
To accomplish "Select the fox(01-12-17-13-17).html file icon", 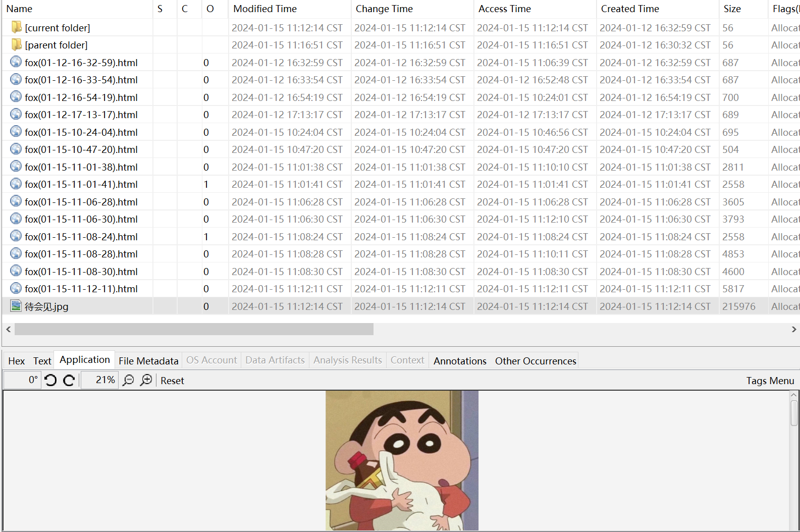I will pos(16,115).
